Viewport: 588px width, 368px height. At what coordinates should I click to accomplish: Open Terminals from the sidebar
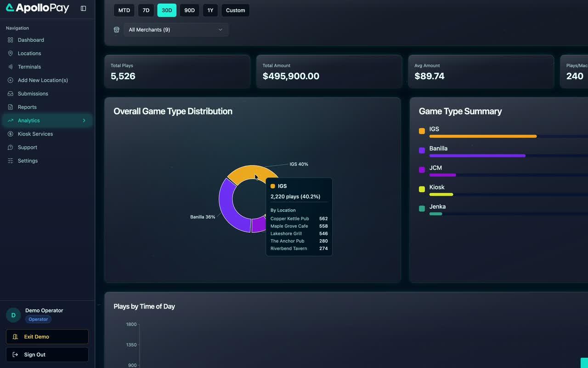[47, 67]
